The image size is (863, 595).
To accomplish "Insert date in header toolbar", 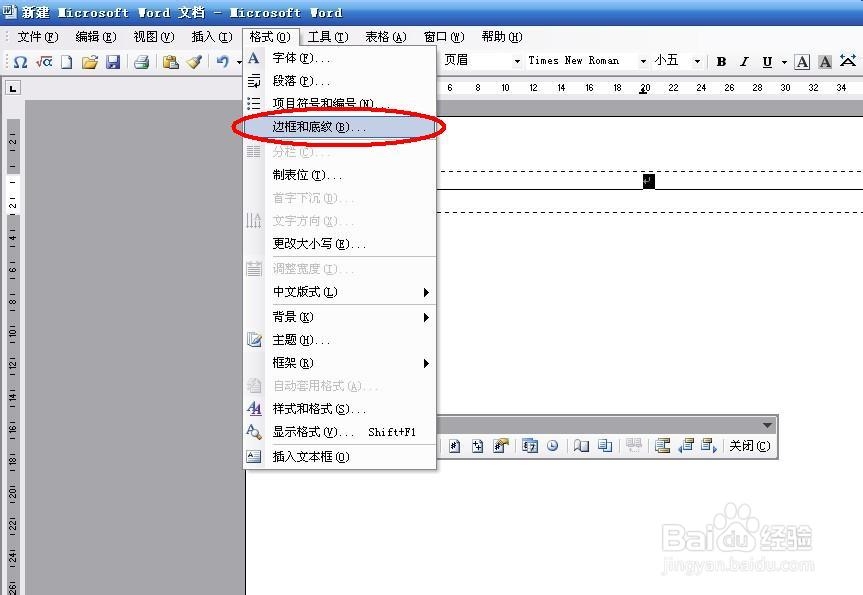I will [530, 446].
